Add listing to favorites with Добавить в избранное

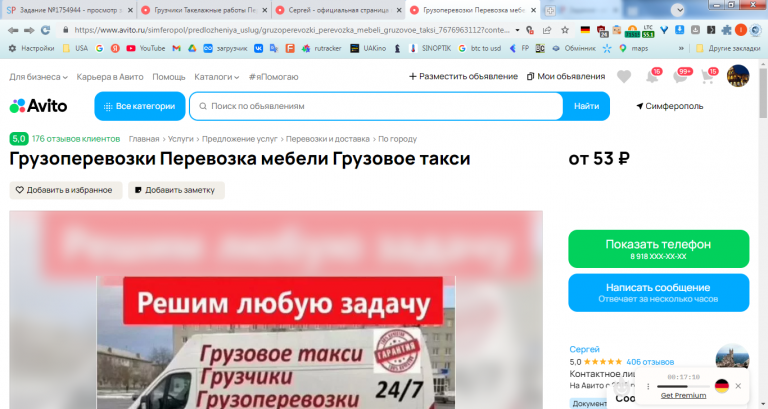[66, 190]
